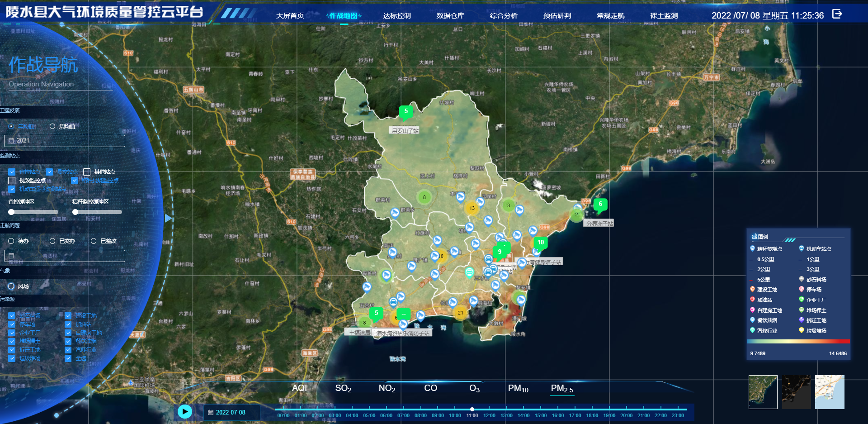Collapse side panel with blue arrow

pos(168,218)
